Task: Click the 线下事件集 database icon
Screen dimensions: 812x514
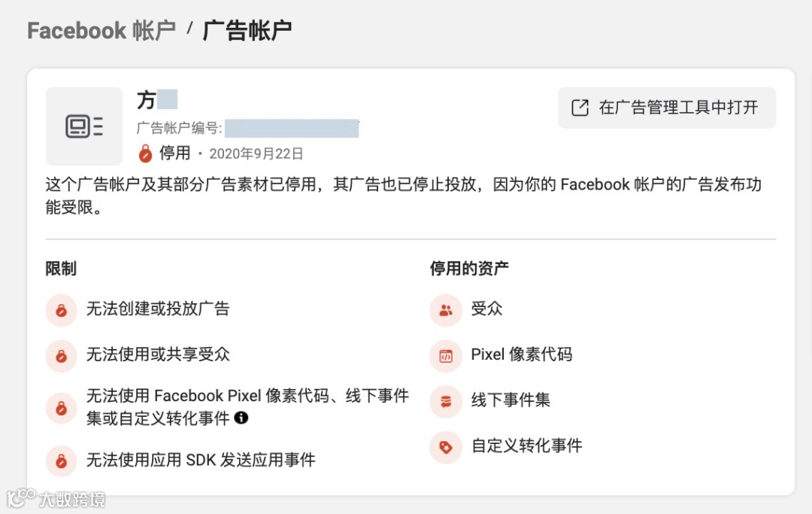Action: pyautogui.click(x=445, y=401)
